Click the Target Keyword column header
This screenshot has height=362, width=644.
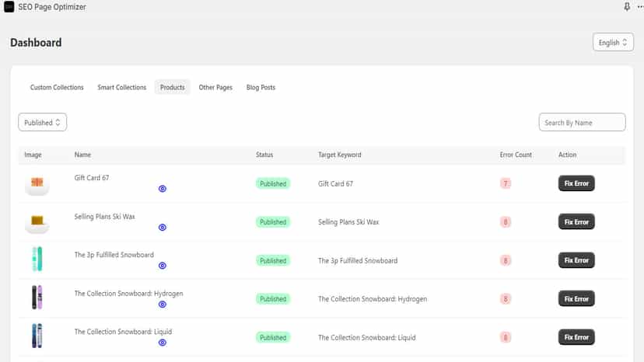click(340, 155)
